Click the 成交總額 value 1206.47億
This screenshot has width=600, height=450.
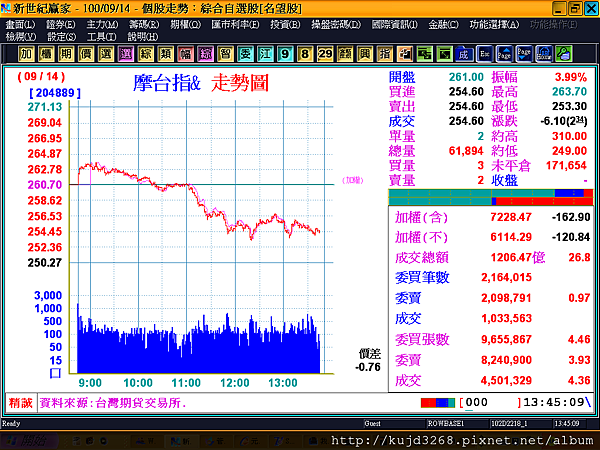(518, 257)
